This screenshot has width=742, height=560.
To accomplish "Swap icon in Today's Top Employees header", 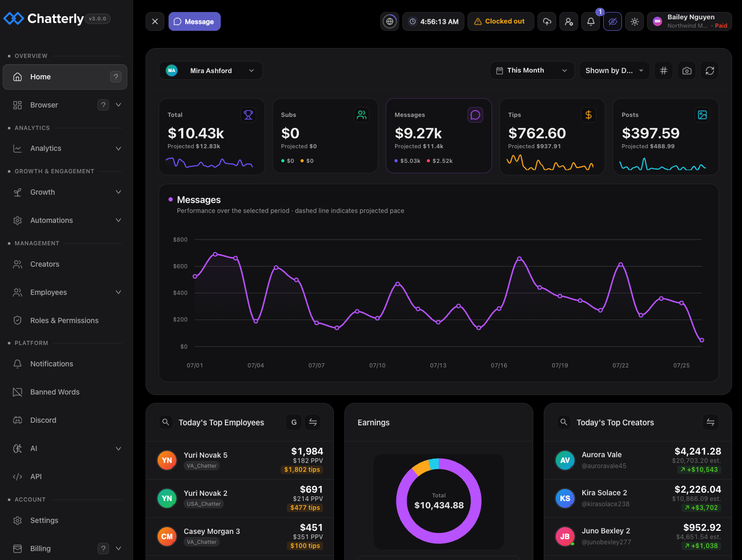I will click(x=313, y=422).
